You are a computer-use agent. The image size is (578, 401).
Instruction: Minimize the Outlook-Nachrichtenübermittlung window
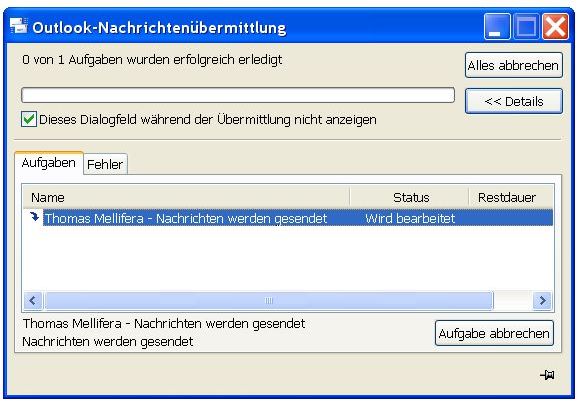coord(497,27)
